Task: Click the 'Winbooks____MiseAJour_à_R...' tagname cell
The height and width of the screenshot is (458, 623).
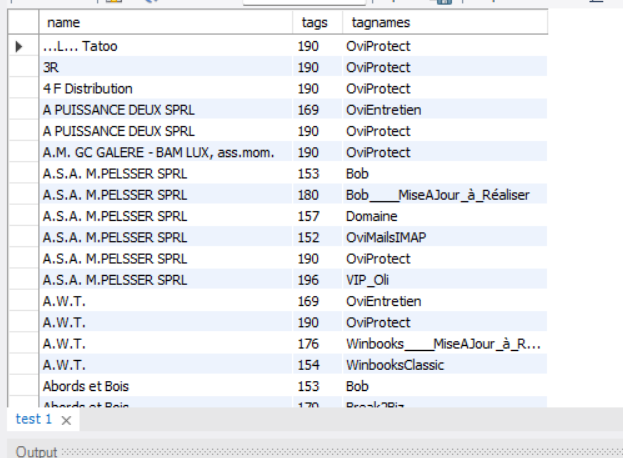Action: 445,344
